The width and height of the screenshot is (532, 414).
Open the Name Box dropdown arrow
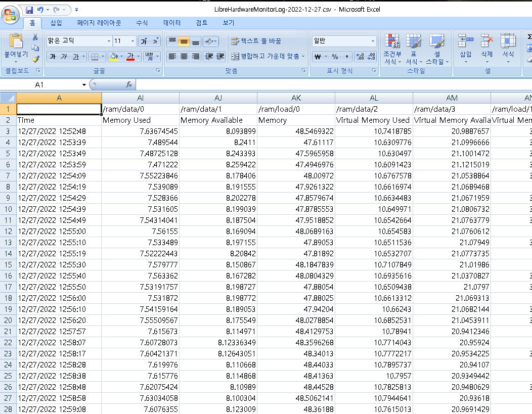tap(84, 85)
